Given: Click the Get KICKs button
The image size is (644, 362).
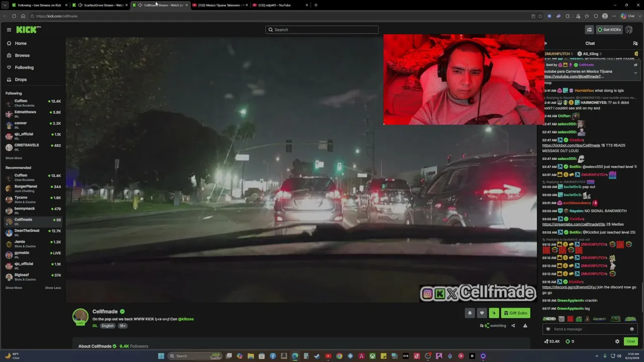Looking at the screenshot, I should point(609,30).
